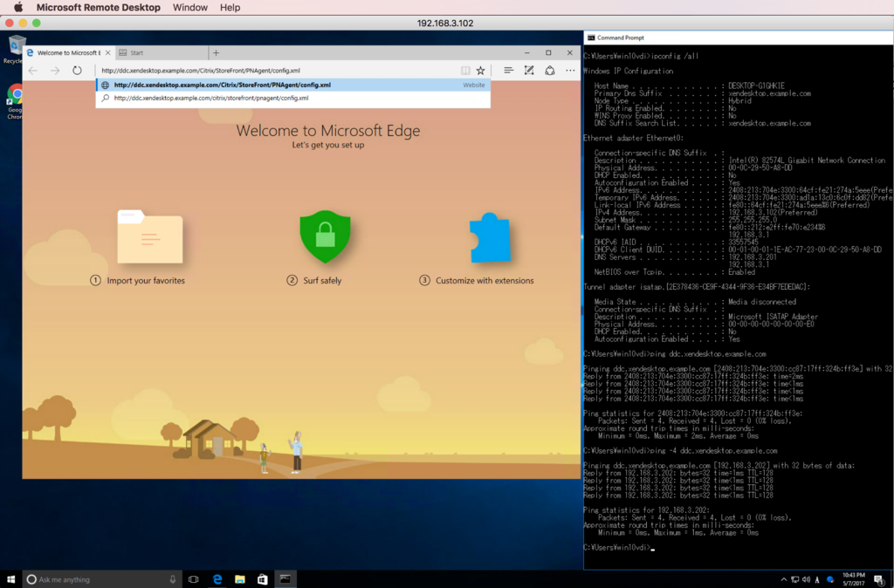This screenshot has height=588, width=894.
Task: Click "ping -4 ddc.xendesktop.example.com" command text
Action: click(714, 451)
